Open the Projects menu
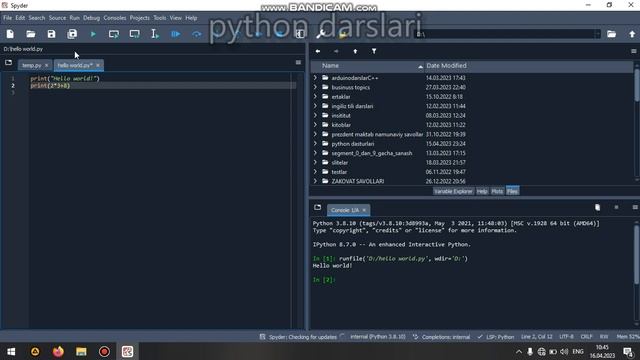 tap(140, 18)
